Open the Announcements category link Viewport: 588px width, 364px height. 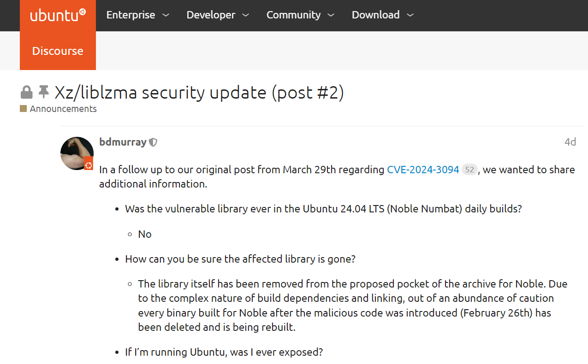[63, 109]
